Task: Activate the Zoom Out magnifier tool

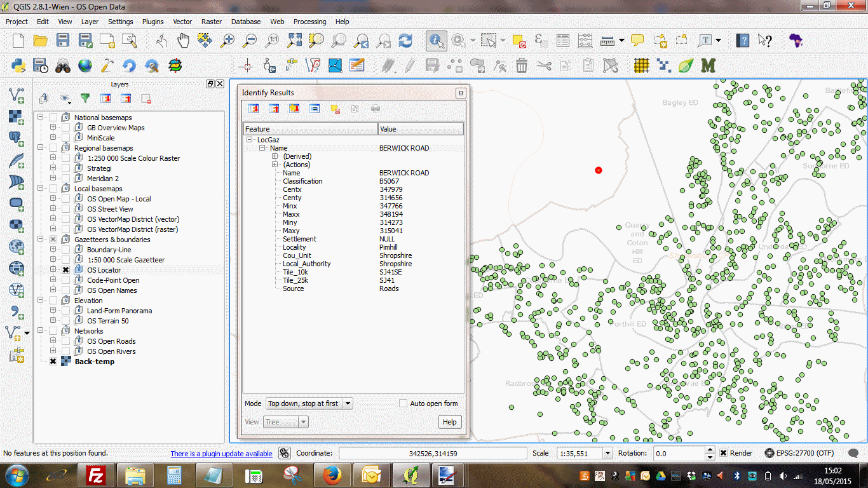Action: [x=250, y=41]
